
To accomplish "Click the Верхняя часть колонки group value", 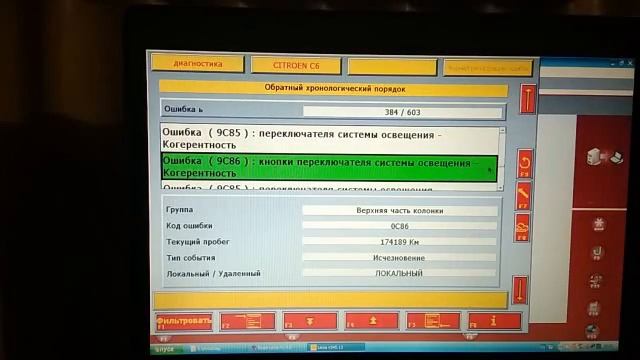I will coord(400,211).
